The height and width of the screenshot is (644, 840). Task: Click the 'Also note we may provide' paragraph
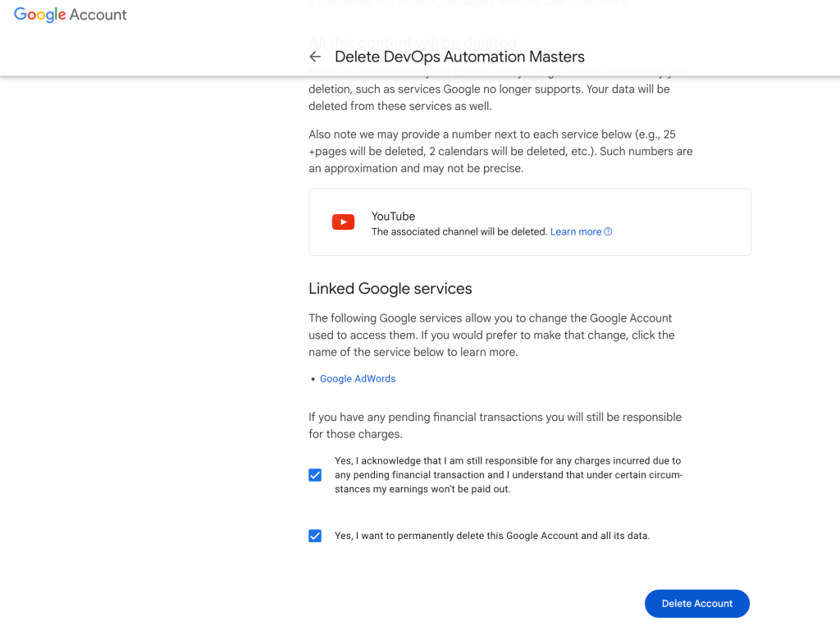(x=500, y=151)
